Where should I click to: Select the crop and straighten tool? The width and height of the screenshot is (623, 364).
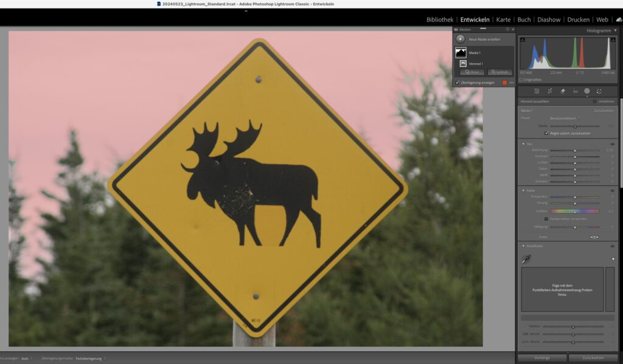click(x=549, y=91)
